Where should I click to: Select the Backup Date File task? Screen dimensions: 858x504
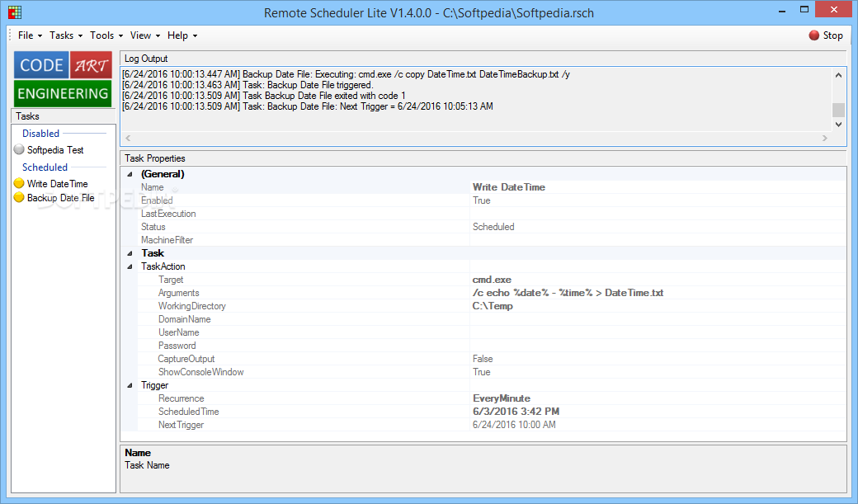[x=61, y=197]
